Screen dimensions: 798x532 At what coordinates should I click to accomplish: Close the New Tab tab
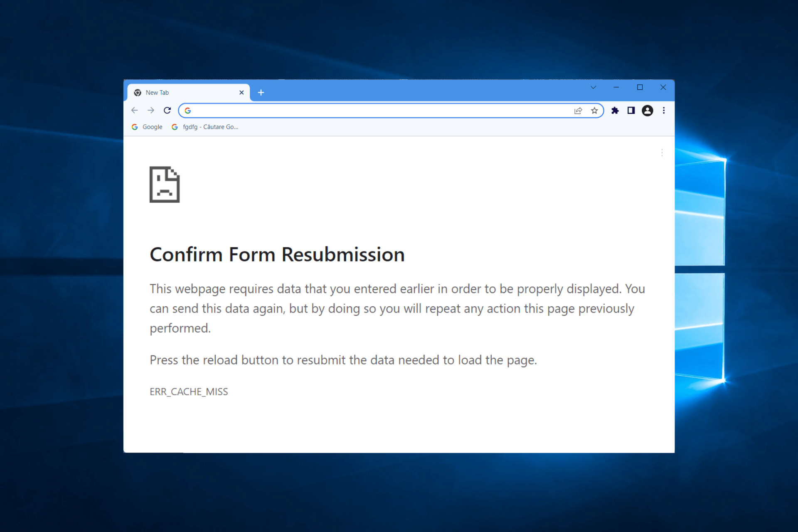(x=241, y=92)
